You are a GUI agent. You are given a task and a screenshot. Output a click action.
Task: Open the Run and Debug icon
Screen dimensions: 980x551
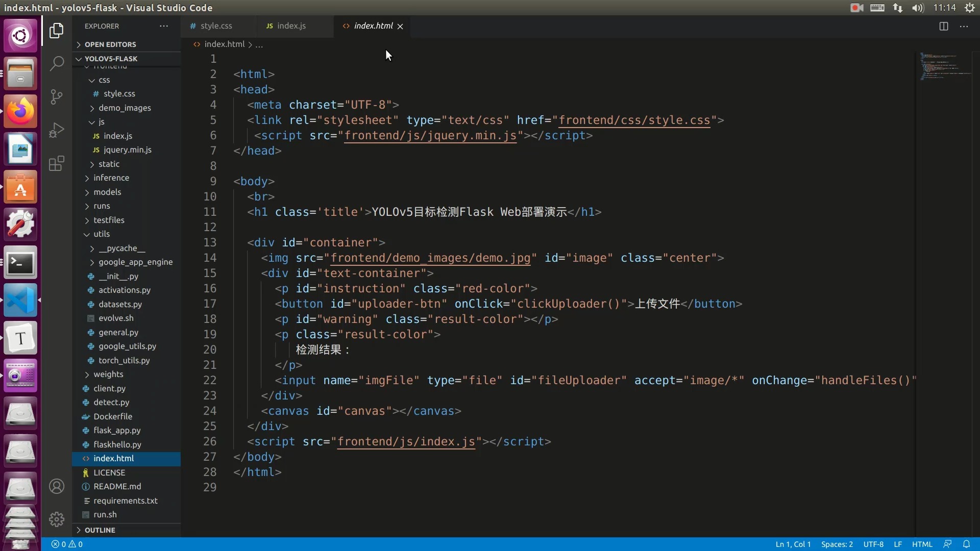[x=57, y=129]
